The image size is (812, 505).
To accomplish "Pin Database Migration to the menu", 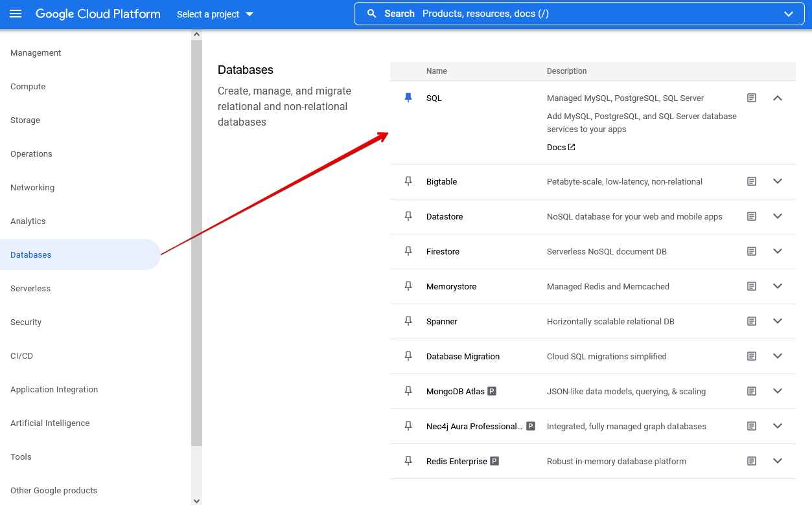I will click(408, 356).
